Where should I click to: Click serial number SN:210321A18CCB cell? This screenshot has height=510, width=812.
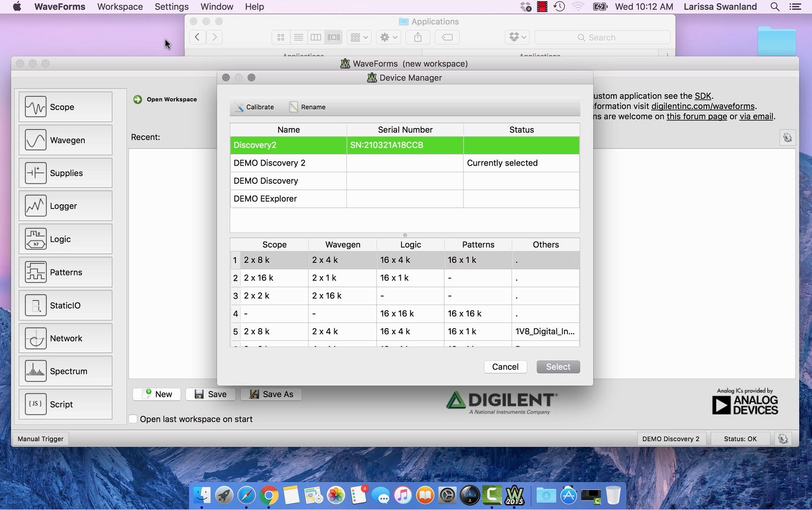tap(405, 145)
